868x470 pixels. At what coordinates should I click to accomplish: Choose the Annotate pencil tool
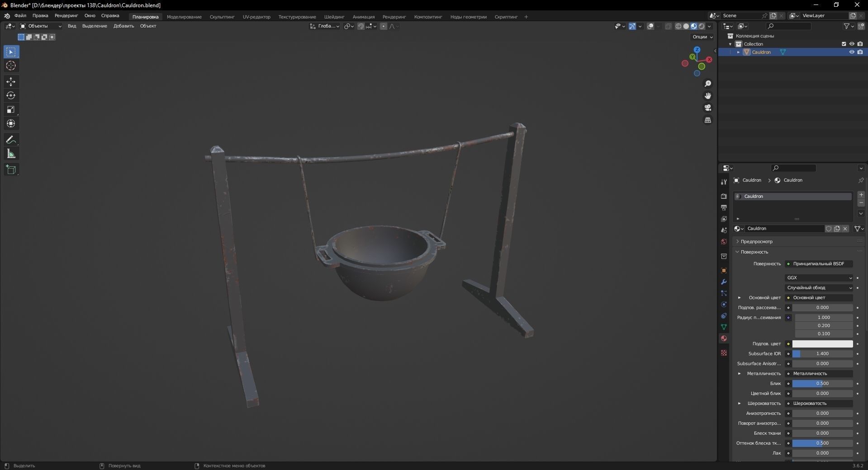[x=11, y=140]
